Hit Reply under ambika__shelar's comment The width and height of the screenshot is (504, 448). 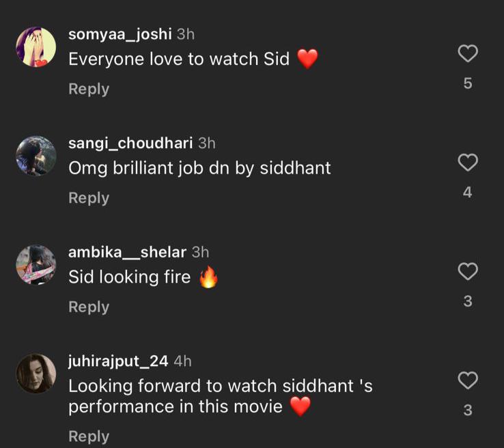pos(89,307)
